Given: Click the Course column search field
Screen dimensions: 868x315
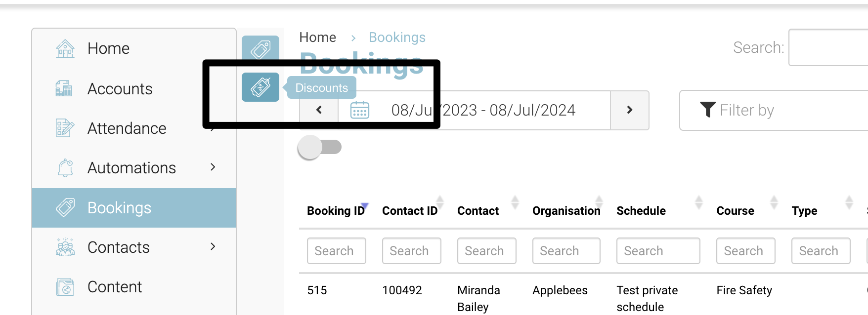Looking at the screenshot, I should 745,251.
